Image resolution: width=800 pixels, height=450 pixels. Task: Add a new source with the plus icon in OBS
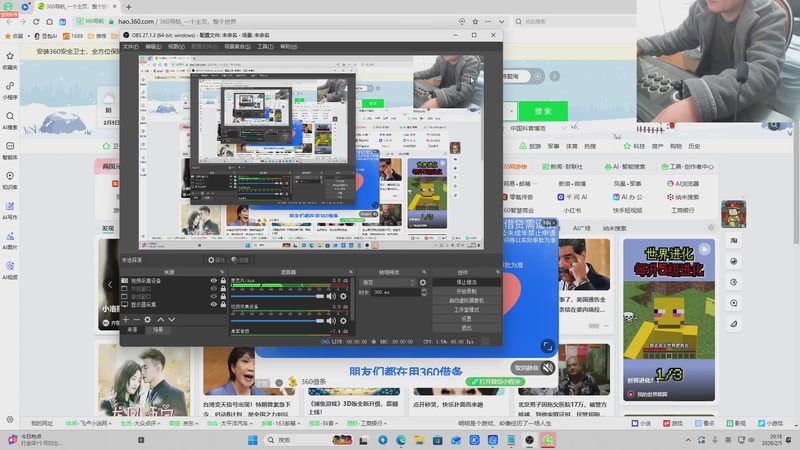(x=126, y=319)
